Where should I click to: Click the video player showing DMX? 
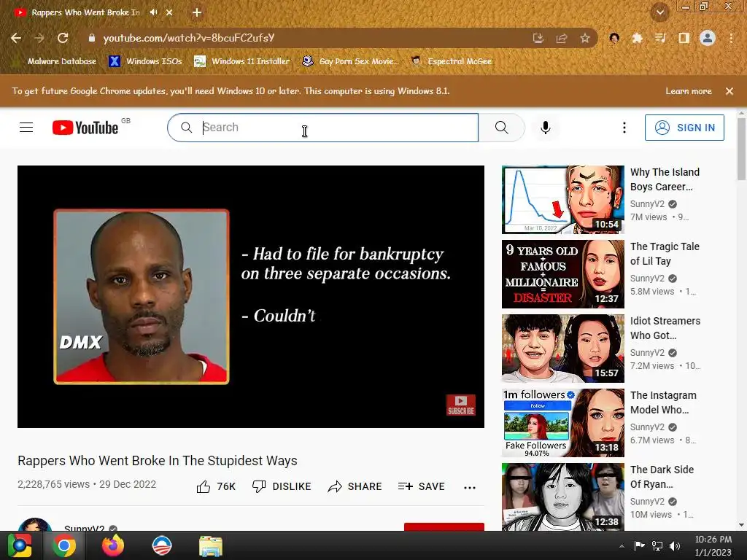click(251, 297)
